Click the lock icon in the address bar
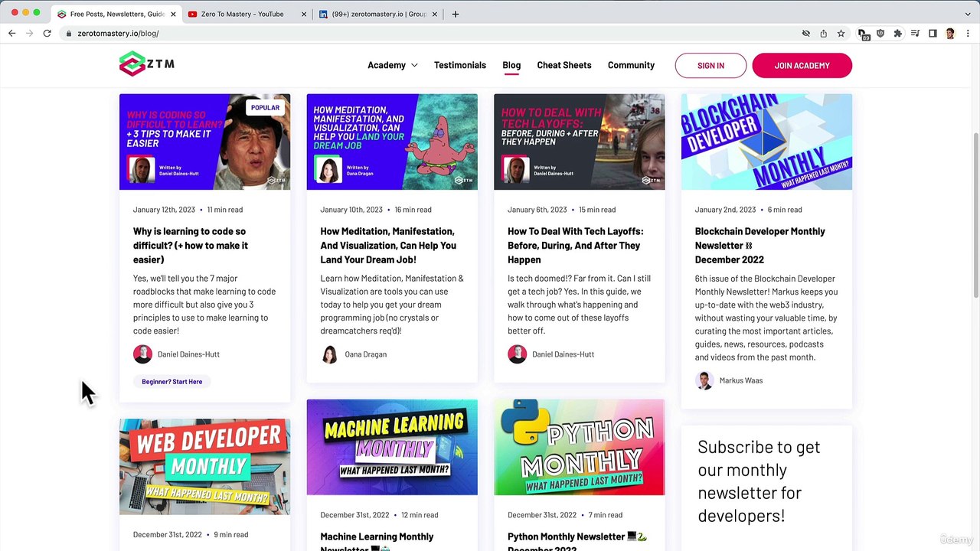This screenshot has width=980, height=551. pyautogui.click(x=69, y=34)
